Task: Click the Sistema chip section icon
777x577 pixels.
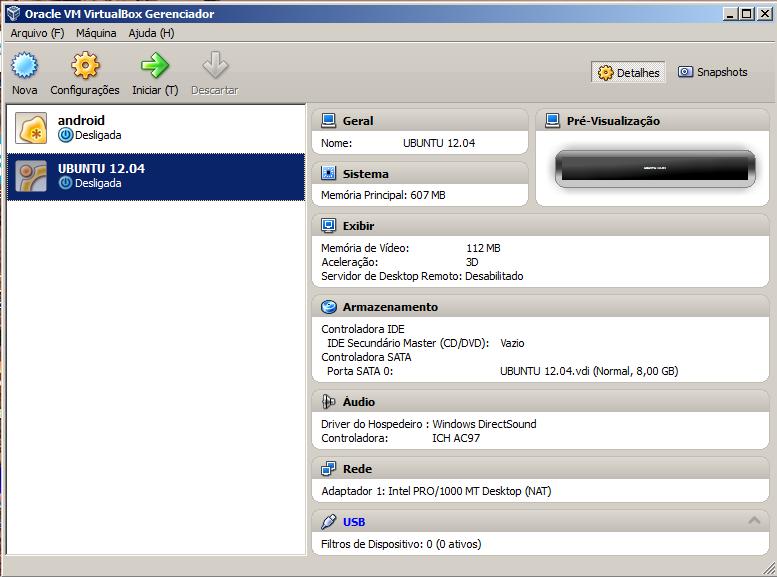Action: pyautogui.click(x=328, y=174)
